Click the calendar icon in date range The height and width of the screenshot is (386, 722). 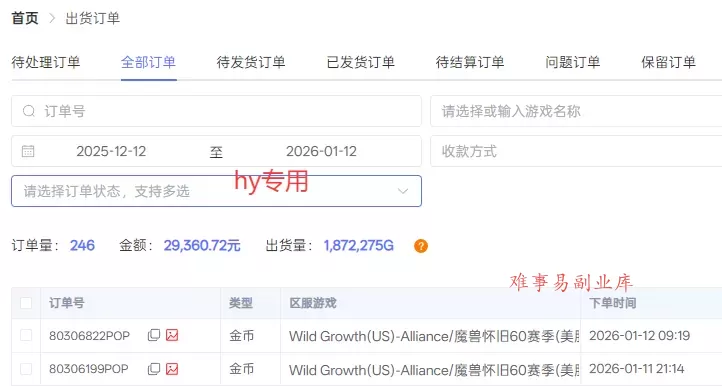coord(28,151)
